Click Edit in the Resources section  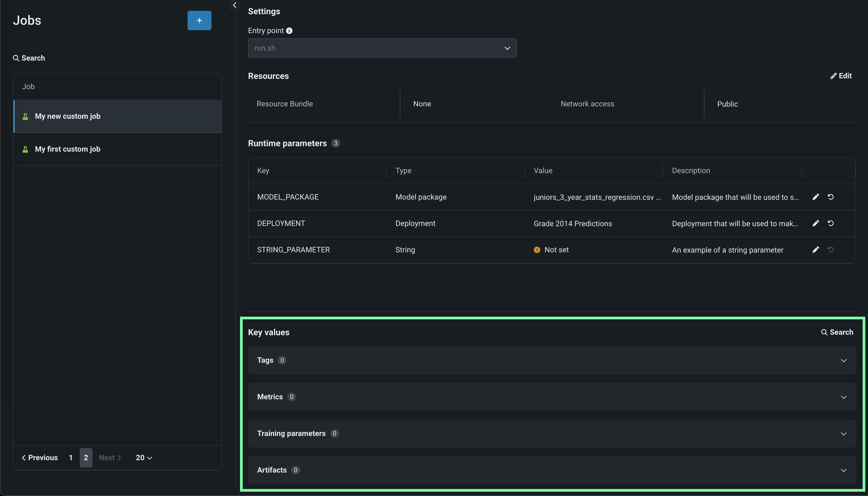[841, 76]
